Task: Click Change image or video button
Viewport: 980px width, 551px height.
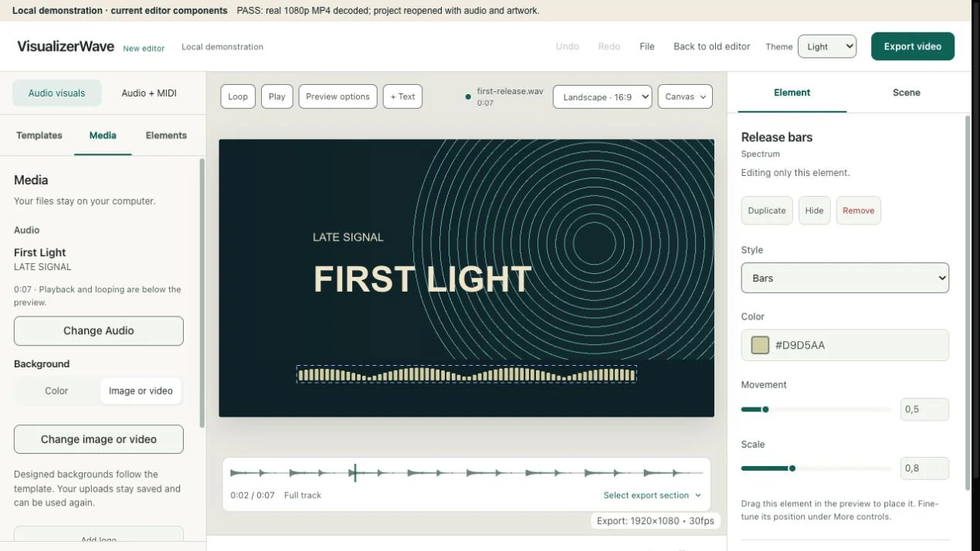Action: [x=99, y=439]
